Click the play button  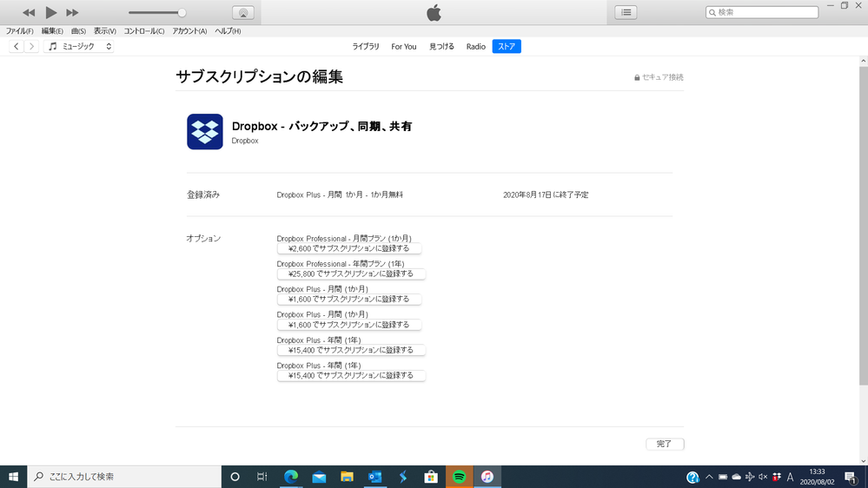click(x=50, y=12)
